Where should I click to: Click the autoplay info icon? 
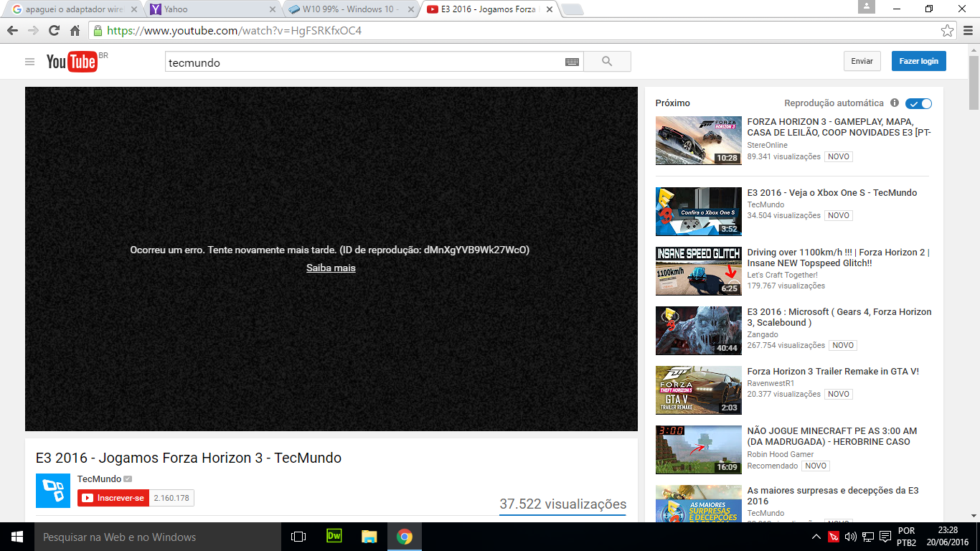click(x=895, y=103)
